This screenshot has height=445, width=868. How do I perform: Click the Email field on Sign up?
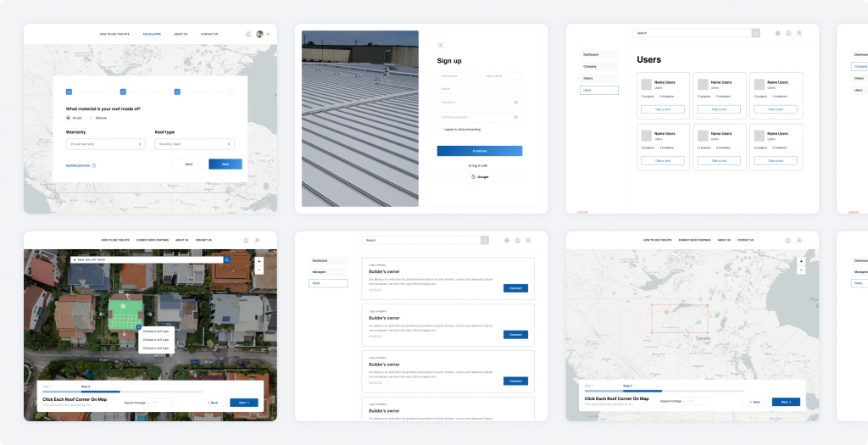(480, 88)
